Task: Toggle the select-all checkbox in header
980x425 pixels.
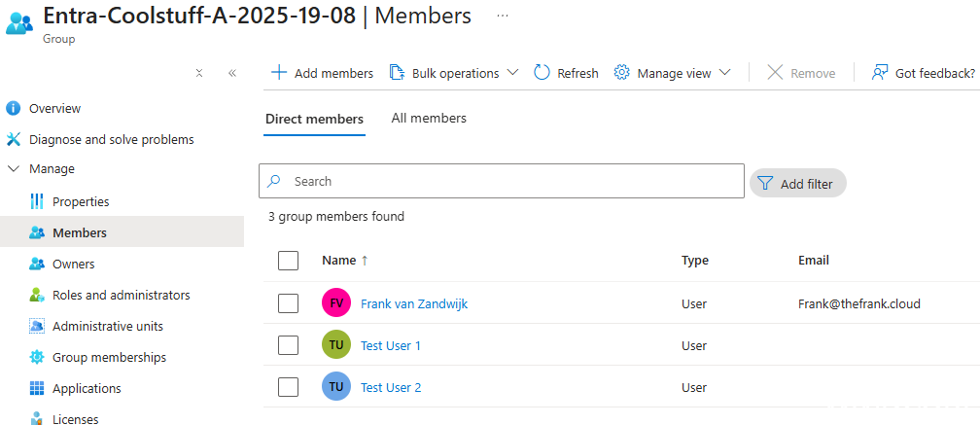Action: [288, 261]
